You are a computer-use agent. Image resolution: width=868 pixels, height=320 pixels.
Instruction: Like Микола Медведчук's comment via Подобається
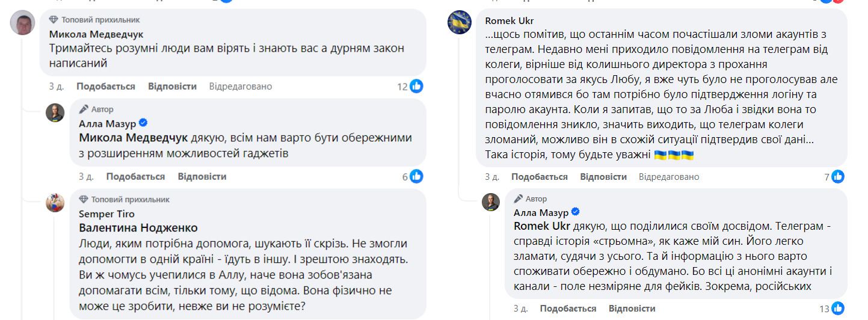coord(106,87)
